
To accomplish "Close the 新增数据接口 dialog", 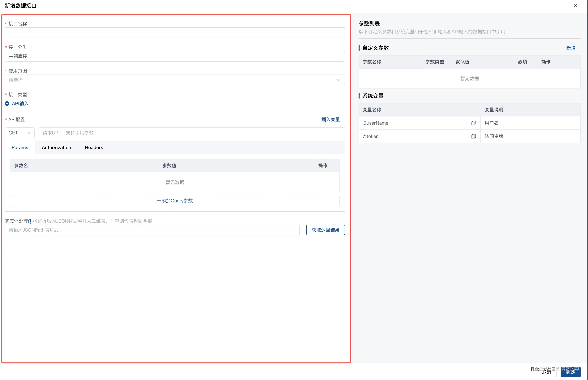I will (x=575, y=5).
